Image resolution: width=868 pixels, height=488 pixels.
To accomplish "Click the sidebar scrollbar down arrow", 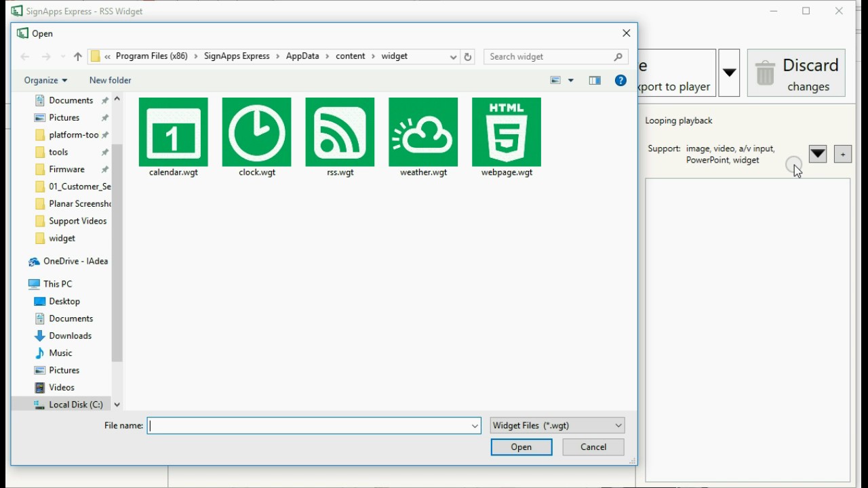I will (x=117, y=405).
